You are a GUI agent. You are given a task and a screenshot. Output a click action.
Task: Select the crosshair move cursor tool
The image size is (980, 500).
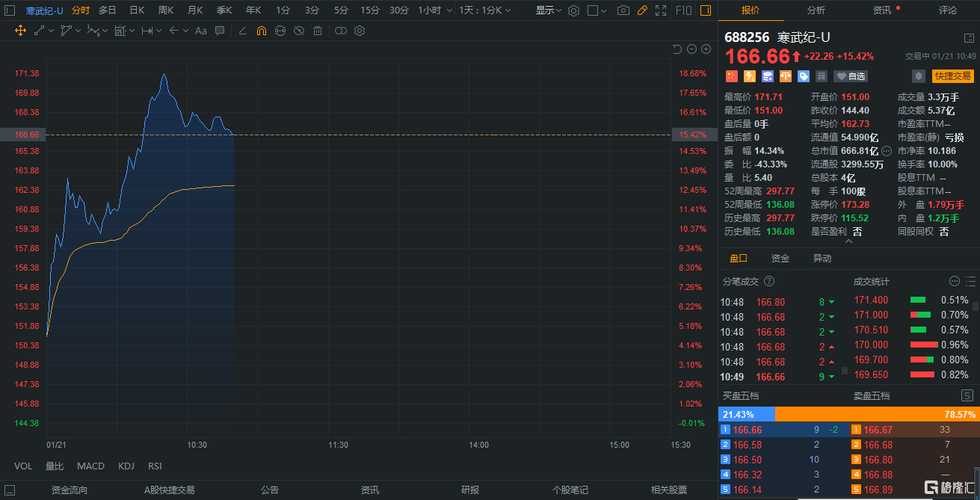(20, 31)
